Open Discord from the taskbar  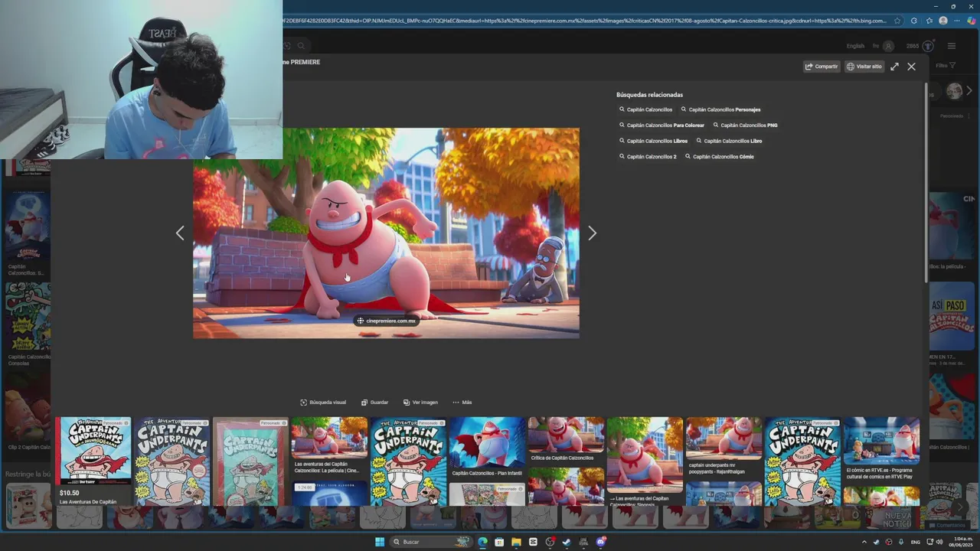pyautogui.click(x=601, y=542)
